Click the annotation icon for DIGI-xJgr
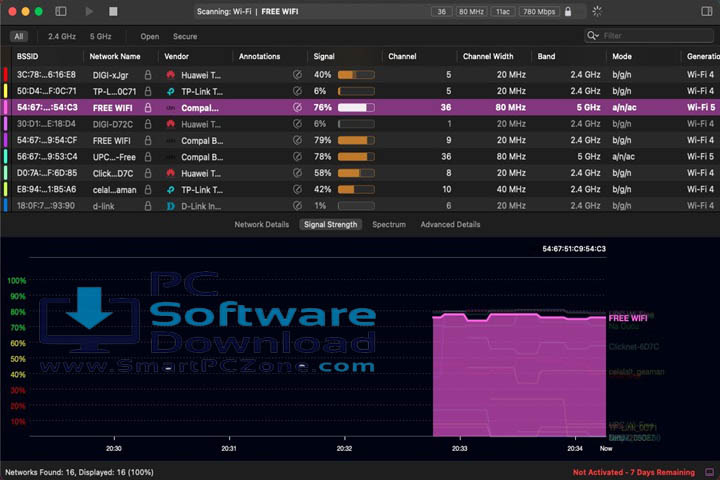 pos(298,74)
